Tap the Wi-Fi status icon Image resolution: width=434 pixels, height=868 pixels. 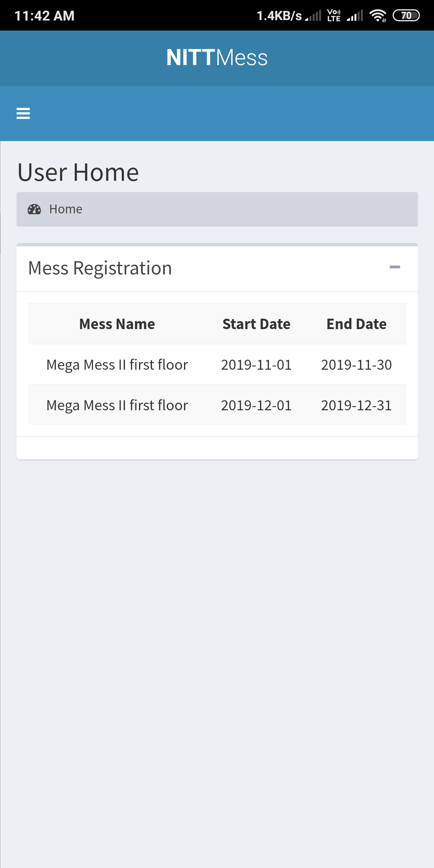(378, 15)
